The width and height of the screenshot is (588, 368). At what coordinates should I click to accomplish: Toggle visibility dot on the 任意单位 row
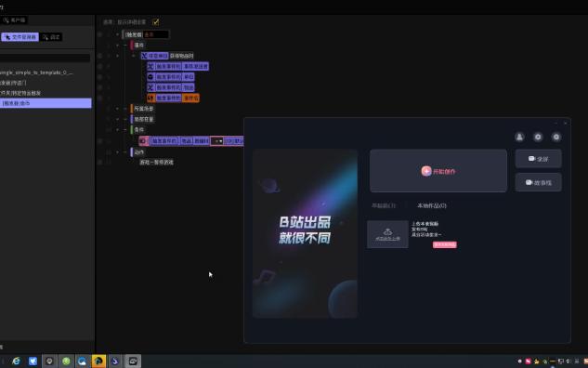point(99,56)
